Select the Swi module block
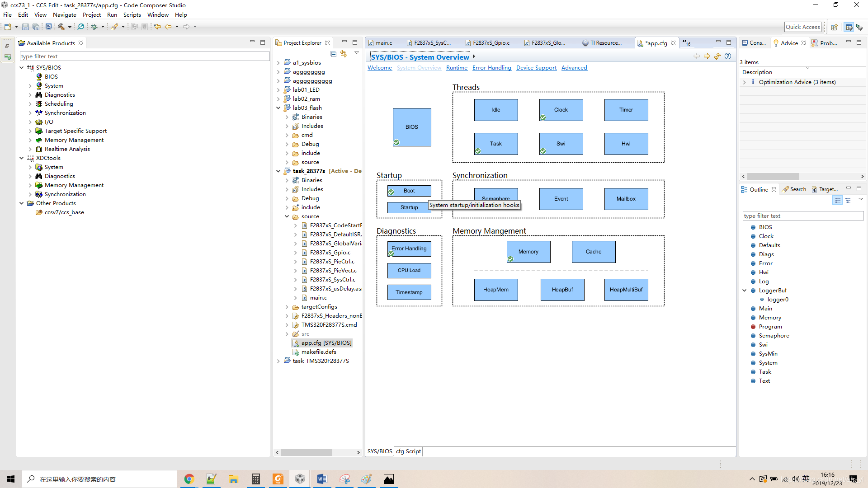The width and height of the screenshot is (868, 488). tap(561, 144)
